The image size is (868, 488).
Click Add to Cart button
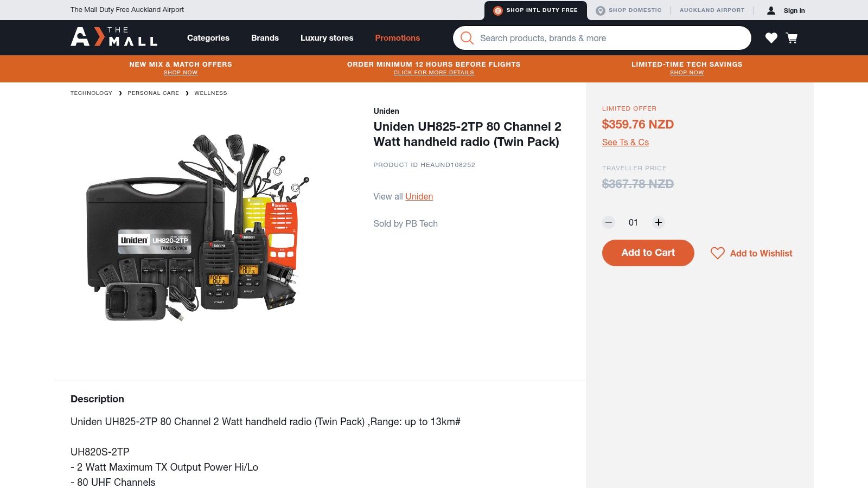(x=648, y=253)
